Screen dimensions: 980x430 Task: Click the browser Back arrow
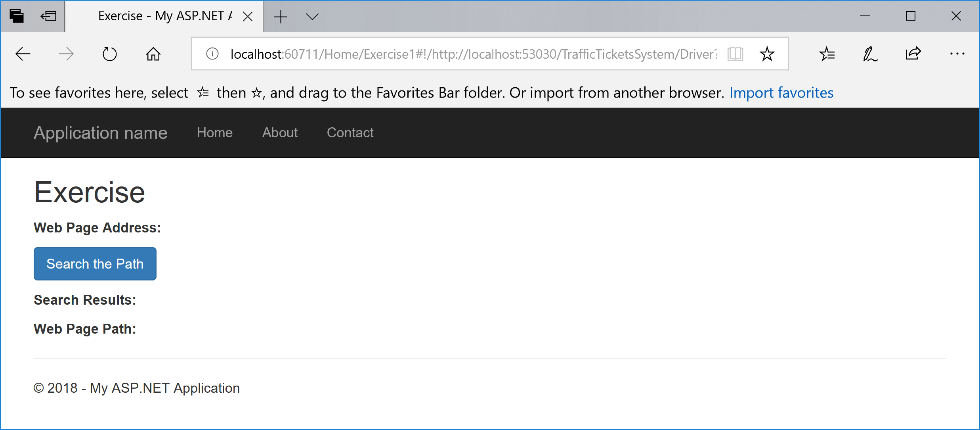(23, 54)
